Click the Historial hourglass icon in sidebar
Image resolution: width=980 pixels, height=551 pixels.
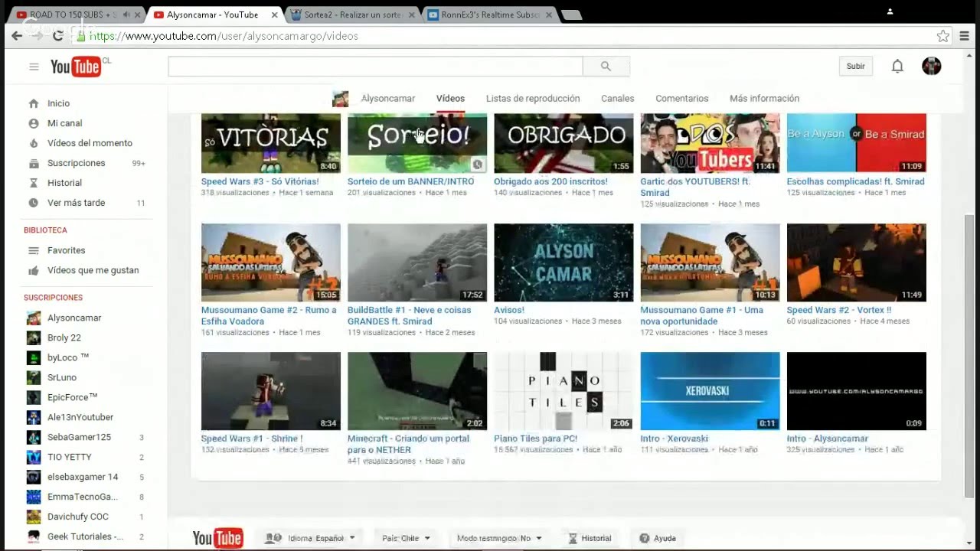click(x=34, y=183)
